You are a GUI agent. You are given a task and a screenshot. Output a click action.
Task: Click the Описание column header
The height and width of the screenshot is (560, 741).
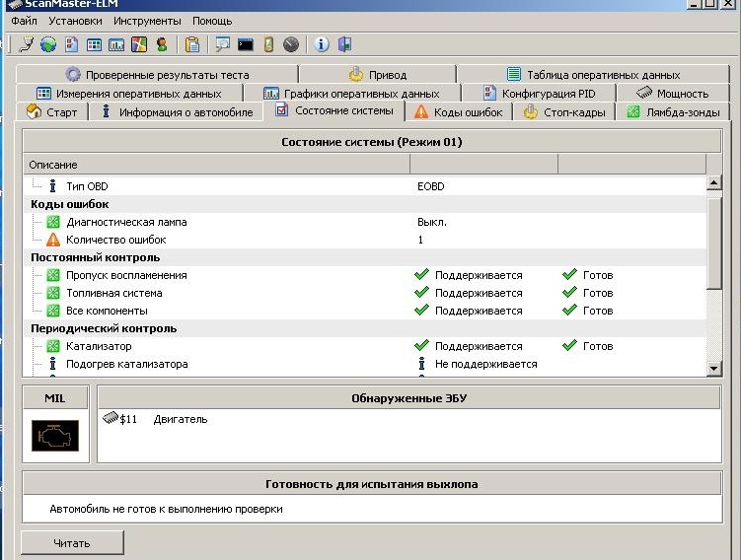[x=53, y=165]
